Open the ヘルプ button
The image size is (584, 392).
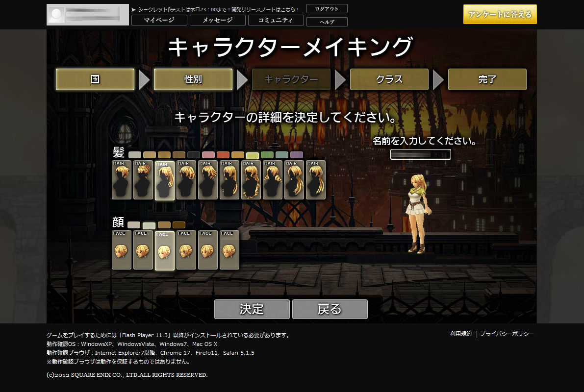[x=327, y=22]
